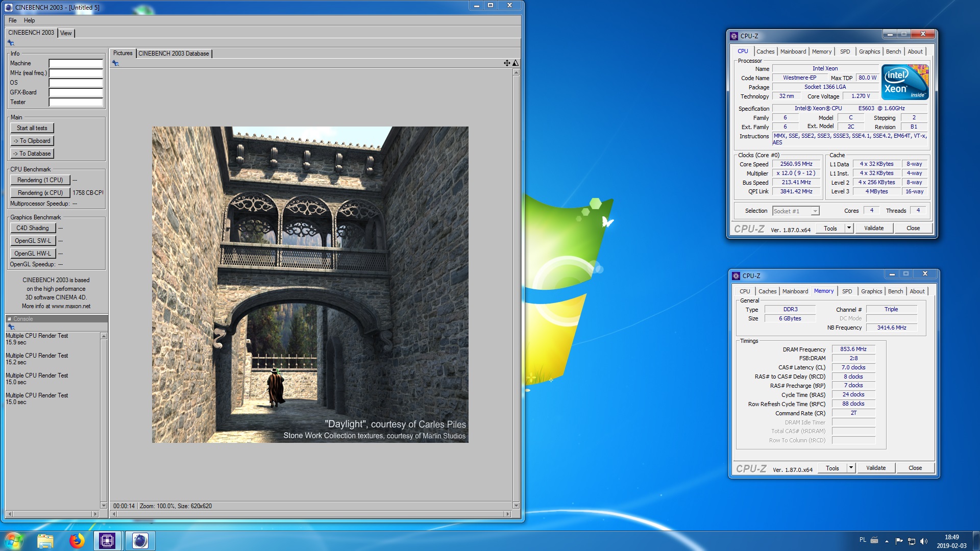Click the Console panel header icon
The height and width of the screenshot is (551, 980).
click(x=9, y=319)
